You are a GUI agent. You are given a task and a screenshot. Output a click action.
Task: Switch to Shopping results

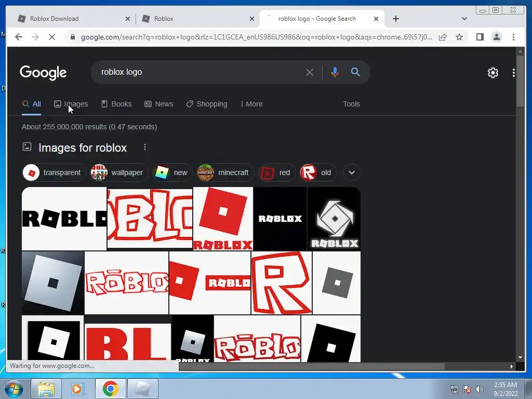(x=207, y=104)
